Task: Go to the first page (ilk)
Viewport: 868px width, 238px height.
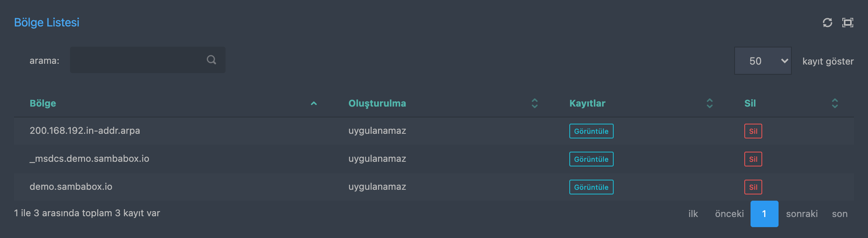Action: pos(693,214)
